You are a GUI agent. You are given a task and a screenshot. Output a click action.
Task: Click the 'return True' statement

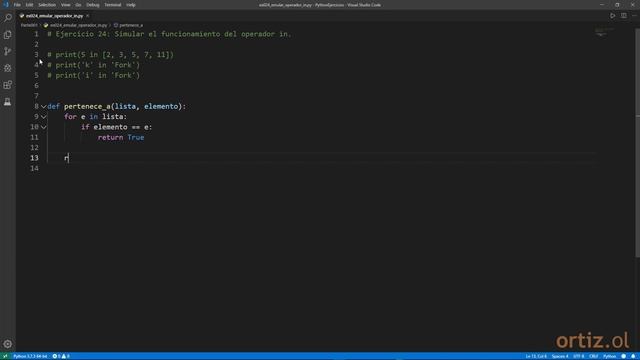coord(121,138)
